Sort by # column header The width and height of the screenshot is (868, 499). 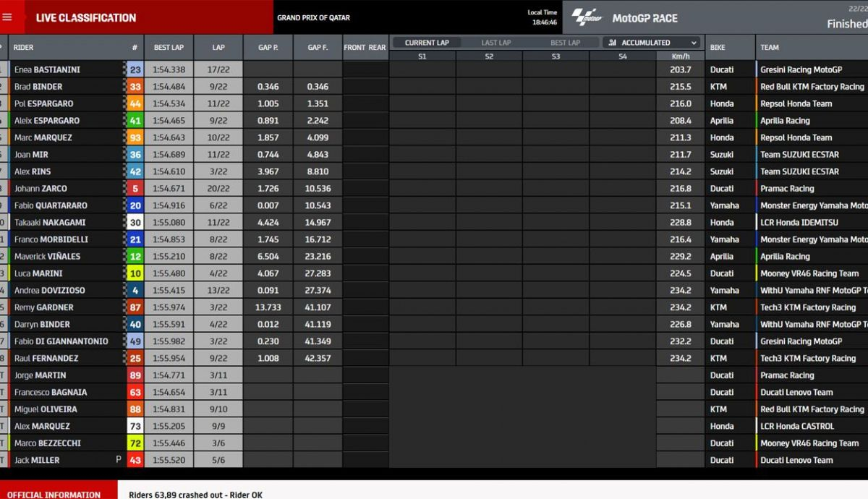135,48
